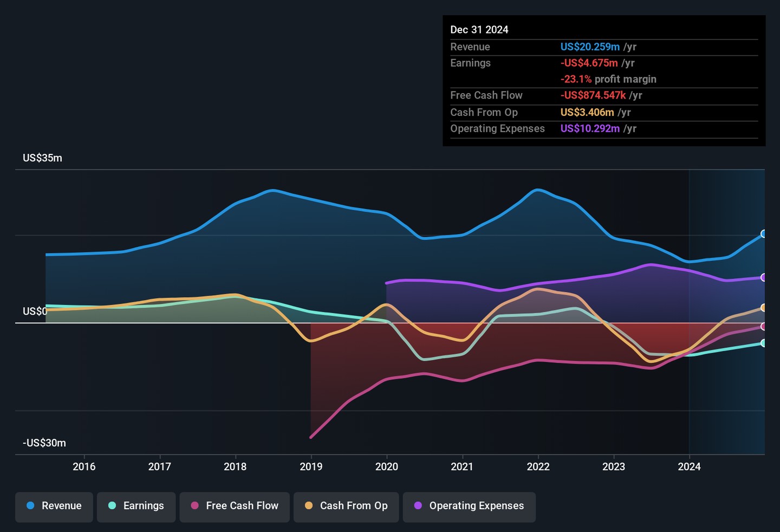780x532 pixels.
Task: Toggle the Revenue series in the legend
Action: click(54, 506)
